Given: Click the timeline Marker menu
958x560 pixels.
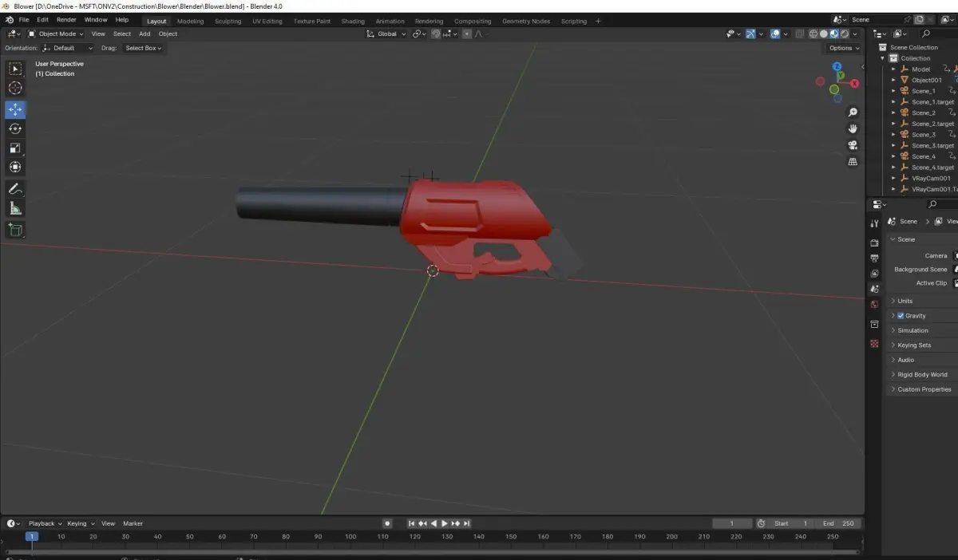Looking at the screenshot, I should click(x=133, y=523).
